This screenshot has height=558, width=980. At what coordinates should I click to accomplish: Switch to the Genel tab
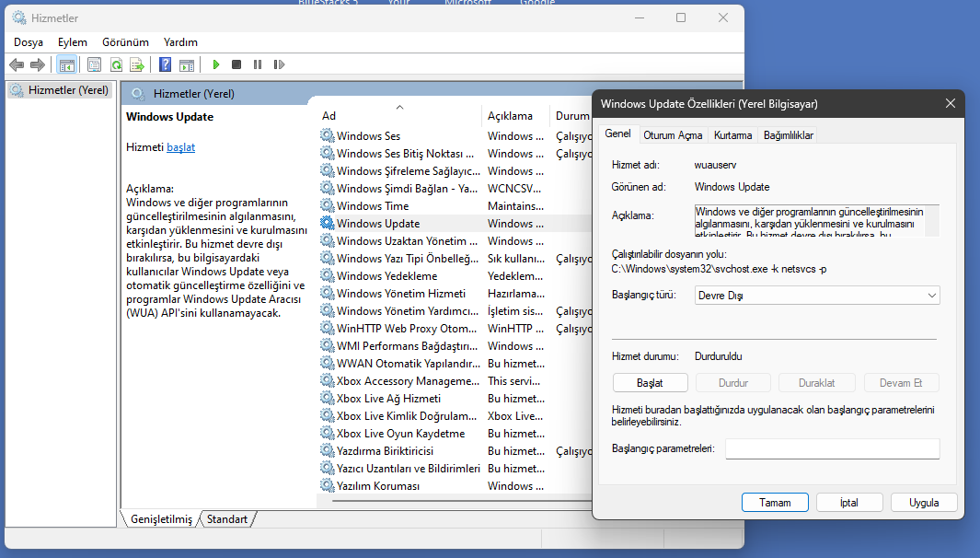click(x=617, y=134)
